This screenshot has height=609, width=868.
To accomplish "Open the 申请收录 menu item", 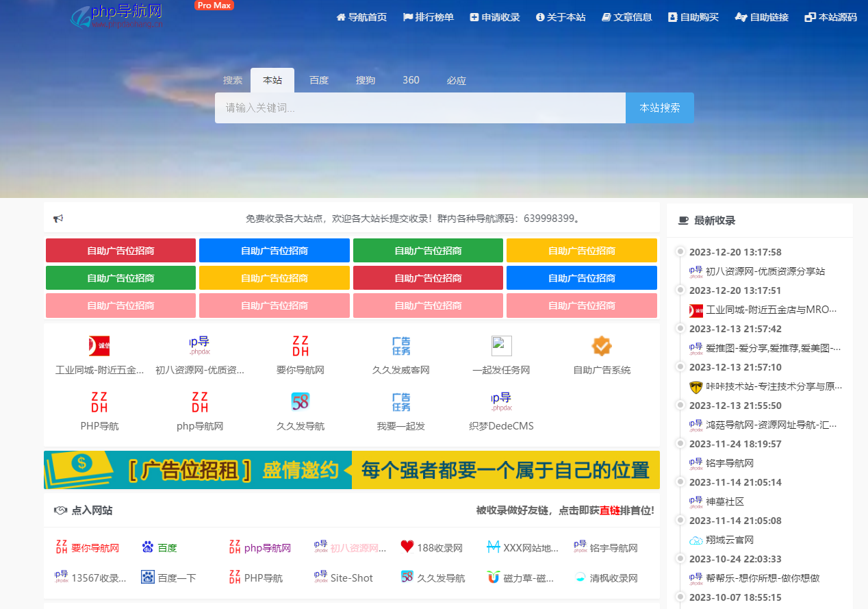I will [x=494, y=17].
